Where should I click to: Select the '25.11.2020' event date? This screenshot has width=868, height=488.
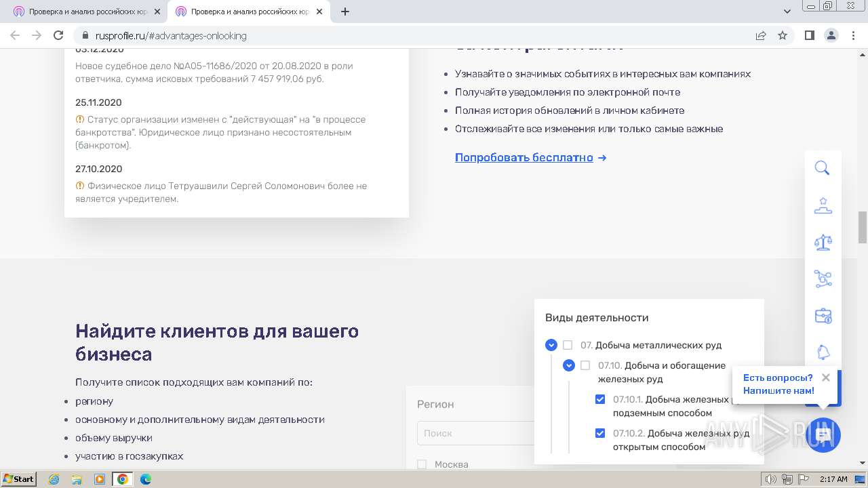coord(98,102)
